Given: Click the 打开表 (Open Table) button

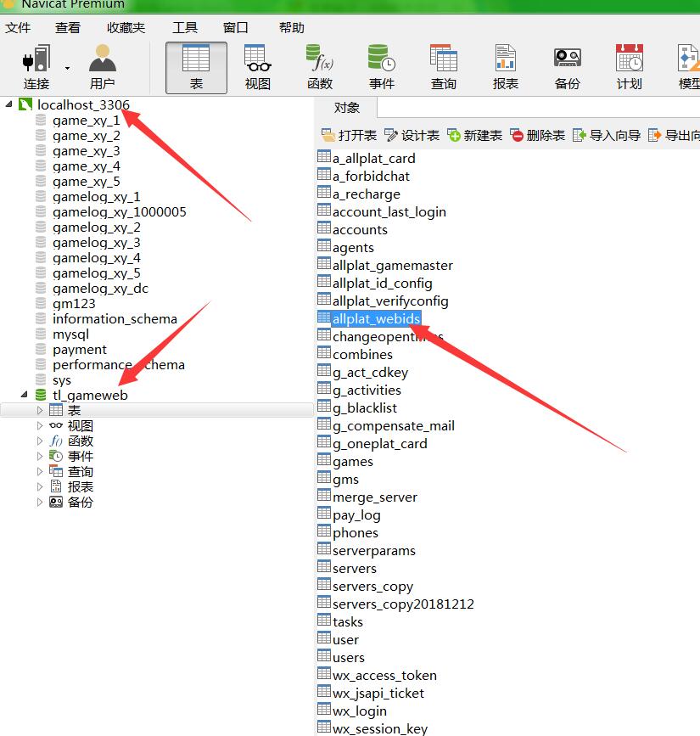Looking at the screenshot, I should click(x=349, y=136).
